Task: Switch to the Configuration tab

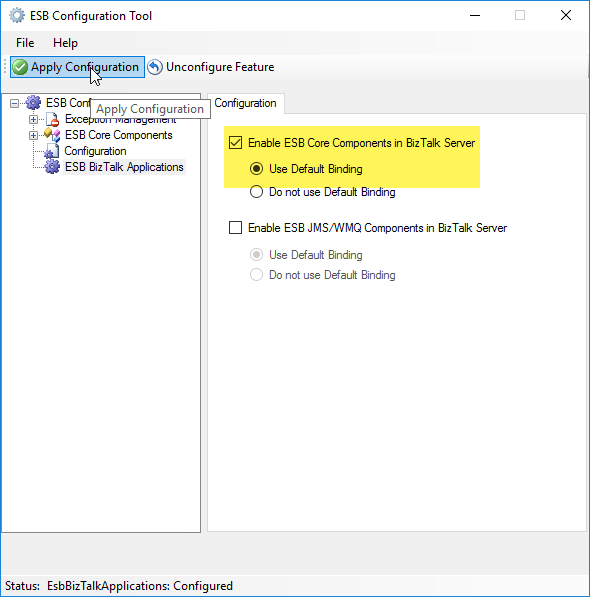Action: [246, 103]
